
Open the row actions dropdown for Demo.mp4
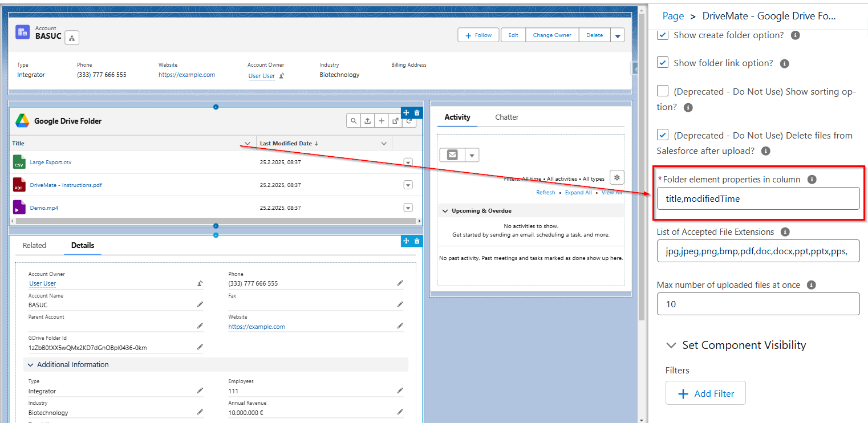tap(408, 208)
